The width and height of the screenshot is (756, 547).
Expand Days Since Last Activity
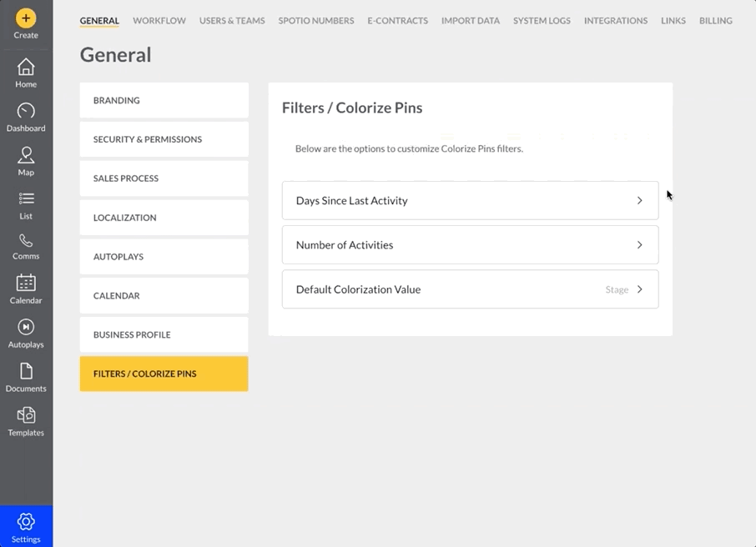(470, 200)
